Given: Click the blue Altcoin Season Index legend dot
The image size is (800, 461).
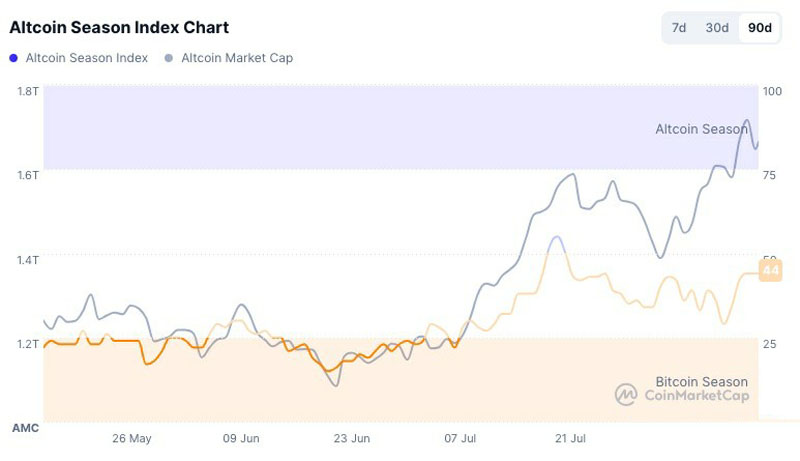Looking at the screenshot, I should point(13,58).
